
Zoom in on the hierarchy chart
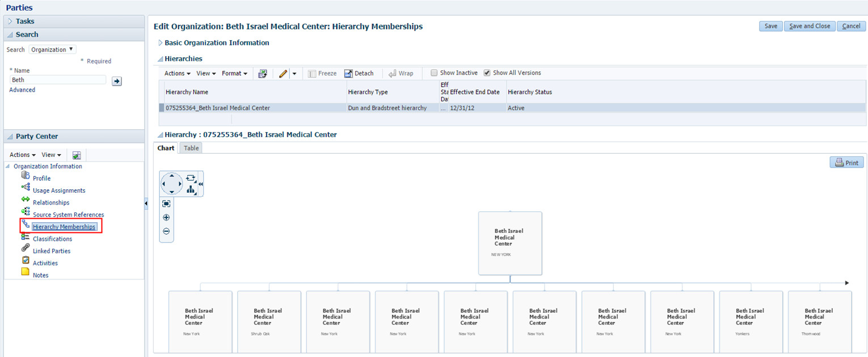[166, 218]
